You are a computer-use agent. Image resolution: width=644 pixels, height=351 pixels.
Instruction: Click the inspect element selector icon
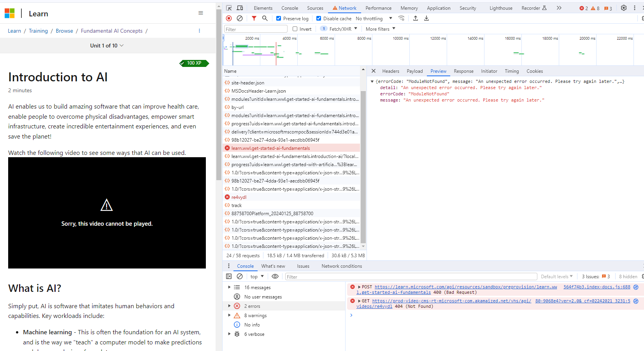click(x=229, y=8)
